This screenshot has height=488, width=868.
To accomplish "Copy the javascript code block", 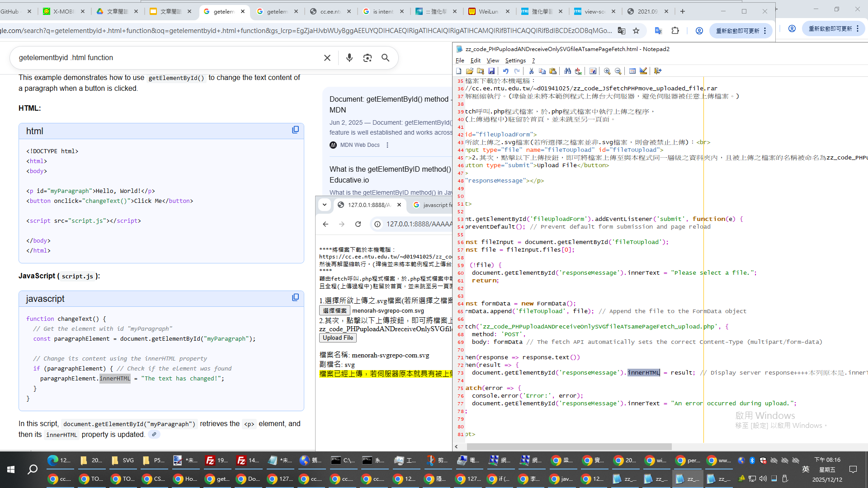I will [295, 297].
